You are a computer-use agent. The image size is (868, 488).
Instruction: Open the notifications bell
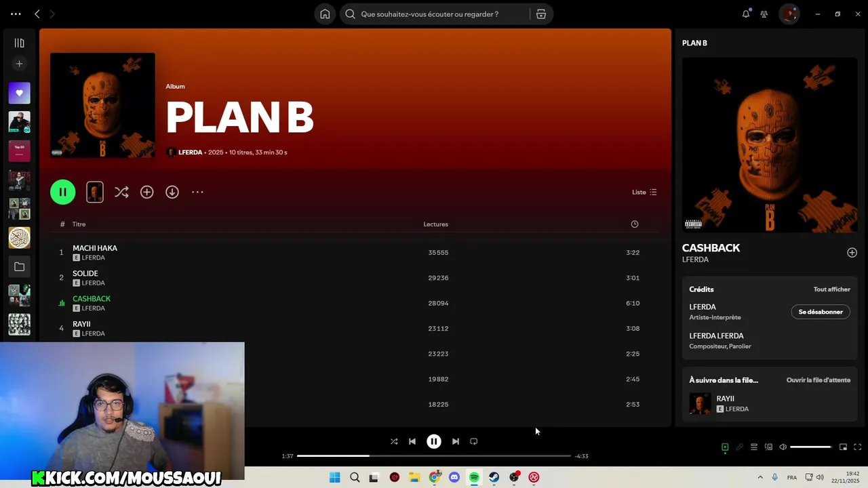click(x=746, y=14)
